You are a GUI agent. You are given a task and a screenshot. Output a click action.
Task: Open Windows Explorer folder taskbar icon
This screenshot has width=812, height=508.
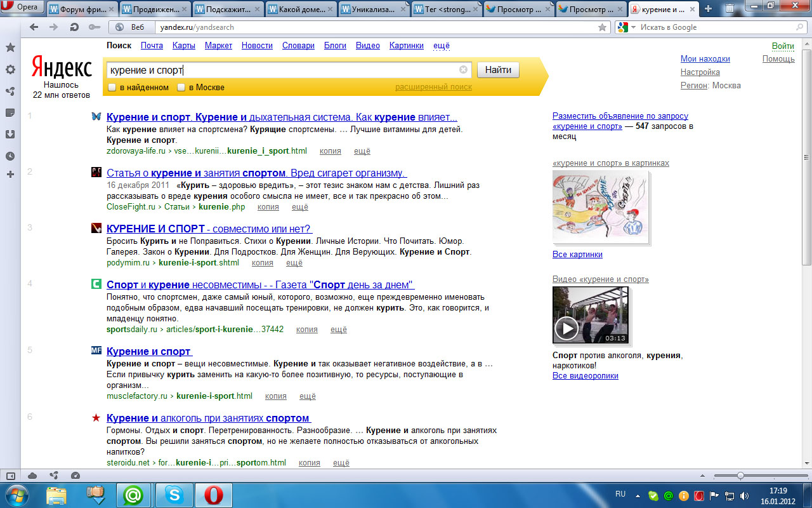coord(56,495)
